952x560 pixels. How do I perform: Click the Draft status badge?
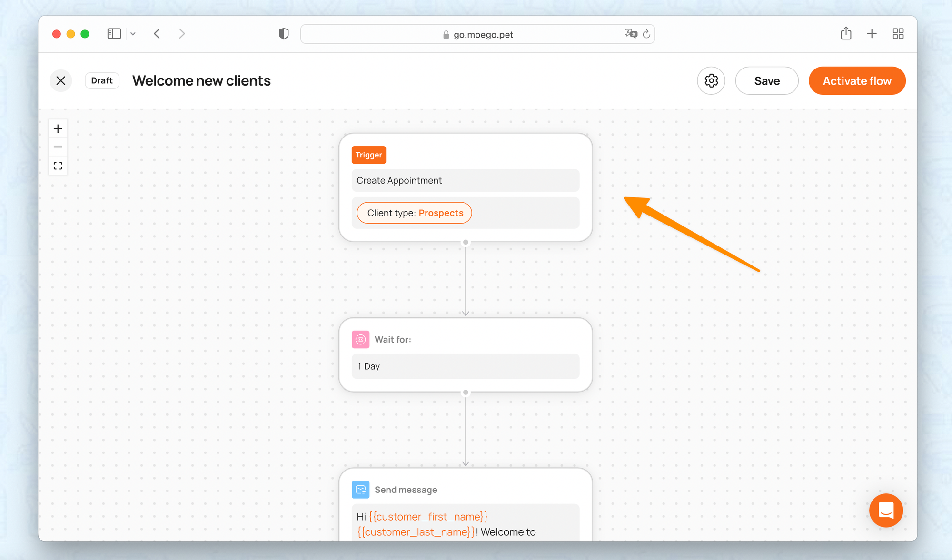click(102, 80)
